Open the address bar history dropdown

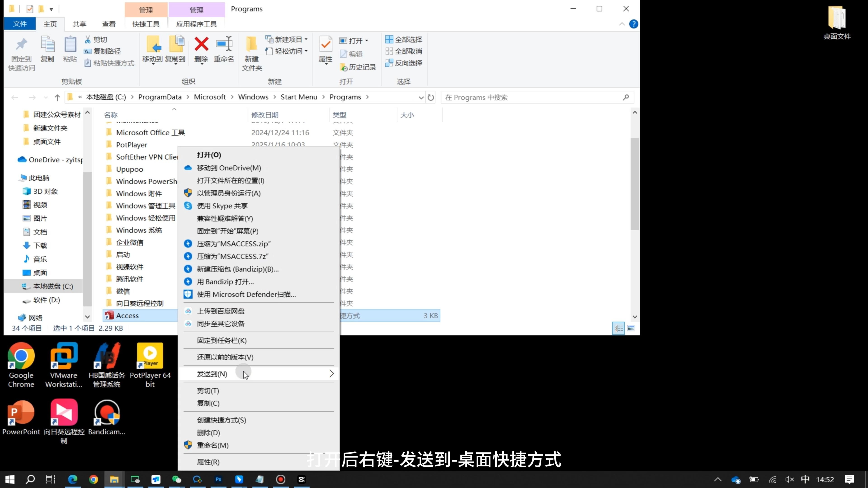click(x=420, y=97)
